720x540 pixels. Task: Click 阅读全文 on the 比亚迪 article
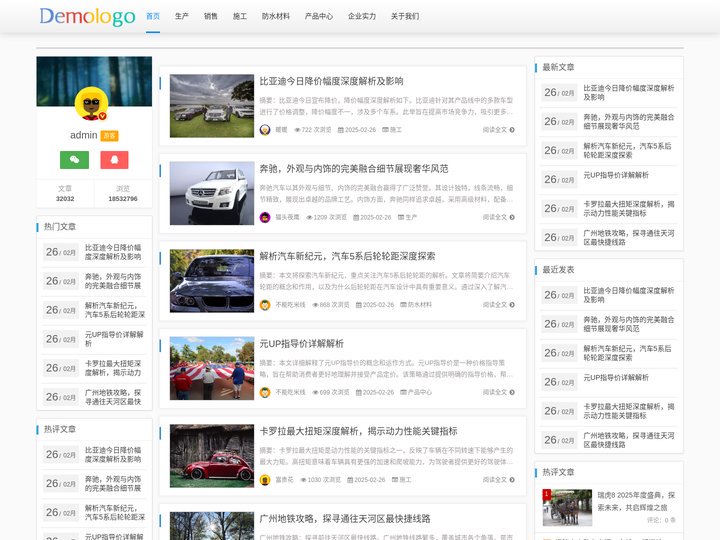(x=499, y=130)
